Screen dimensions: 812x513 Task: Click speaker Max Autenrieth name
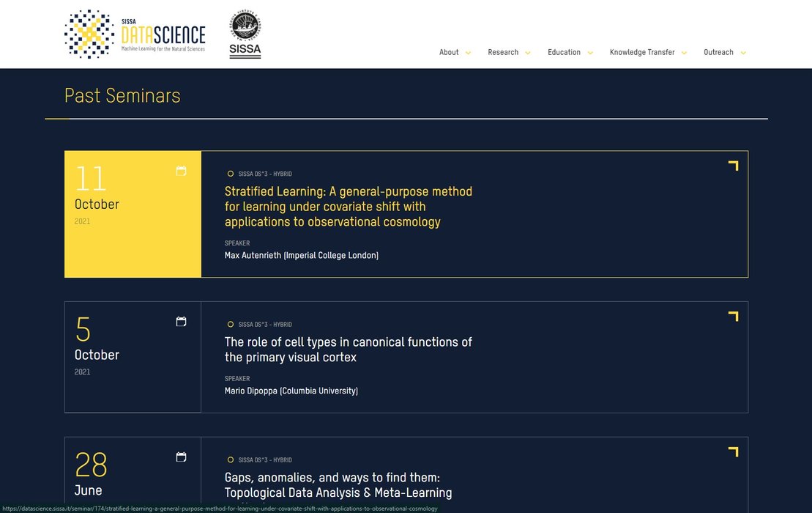tap(302, 256)
